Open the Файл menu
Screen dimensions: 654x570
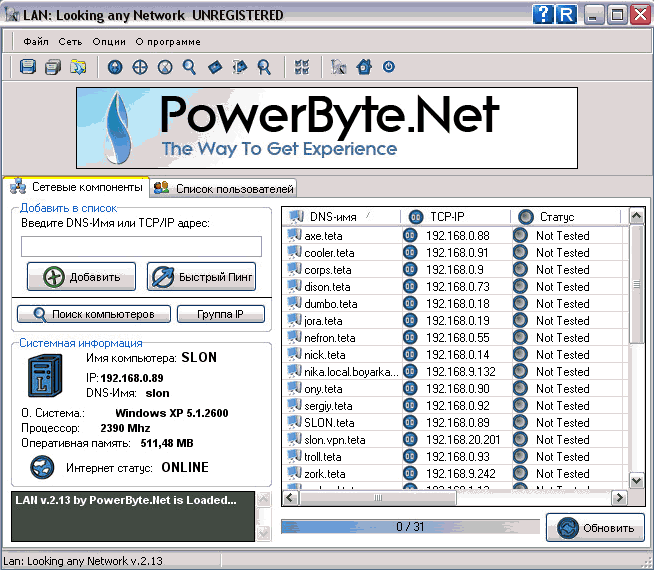[36, 42]
